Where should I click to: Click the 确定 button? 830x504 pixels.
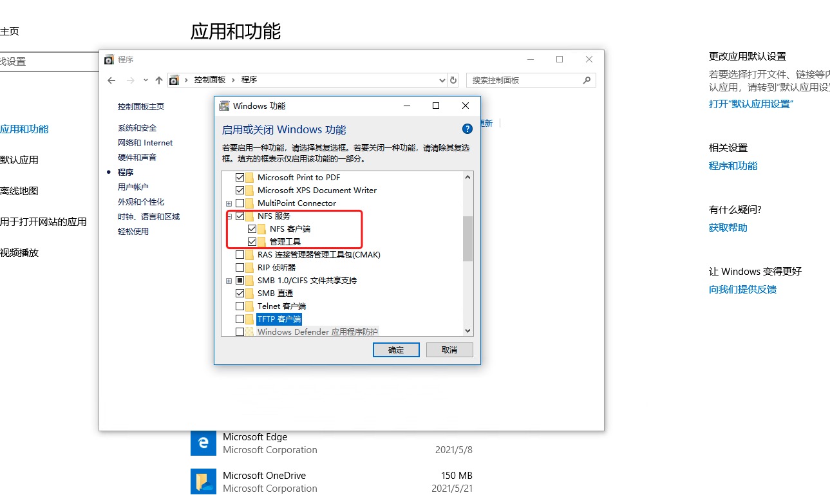click(396, 350)
